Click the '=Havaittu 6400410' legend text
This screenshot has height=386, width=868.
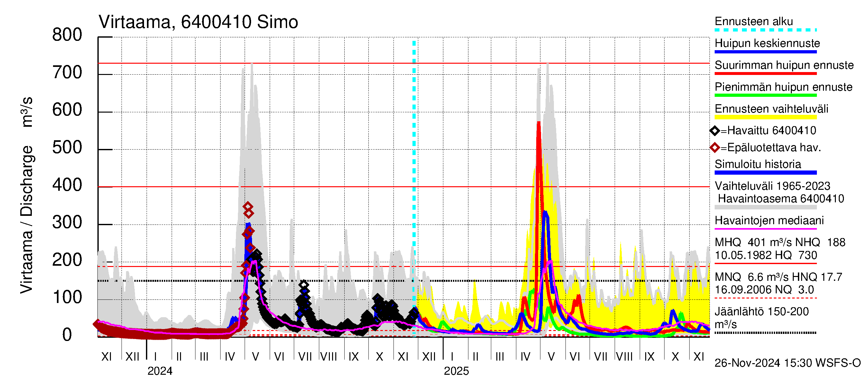point(768,131)
